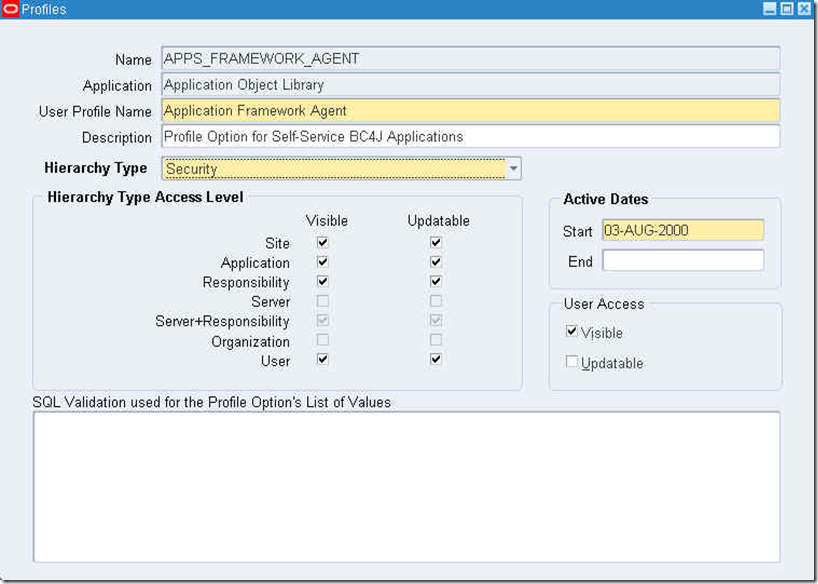Toggle Application Updatable checkbox
Screen dimensions: 818x584
[436, 261]
